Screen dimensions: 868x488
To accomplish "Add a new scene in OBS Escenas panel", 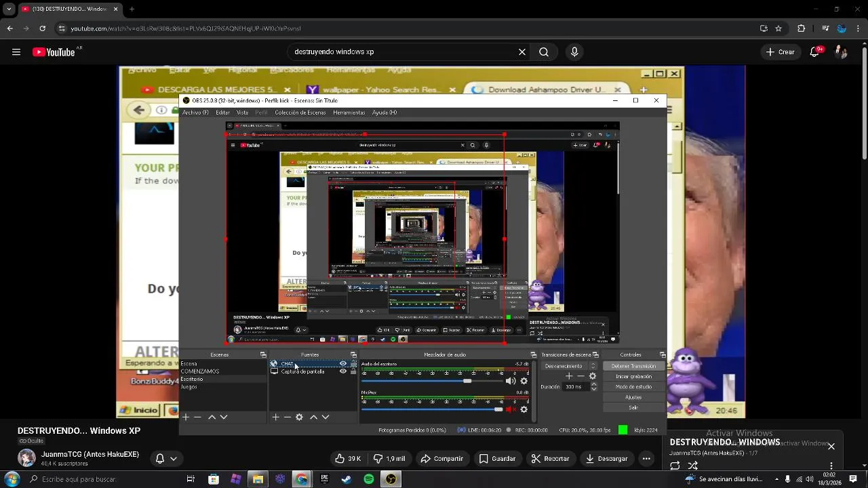I will (186, 418).
